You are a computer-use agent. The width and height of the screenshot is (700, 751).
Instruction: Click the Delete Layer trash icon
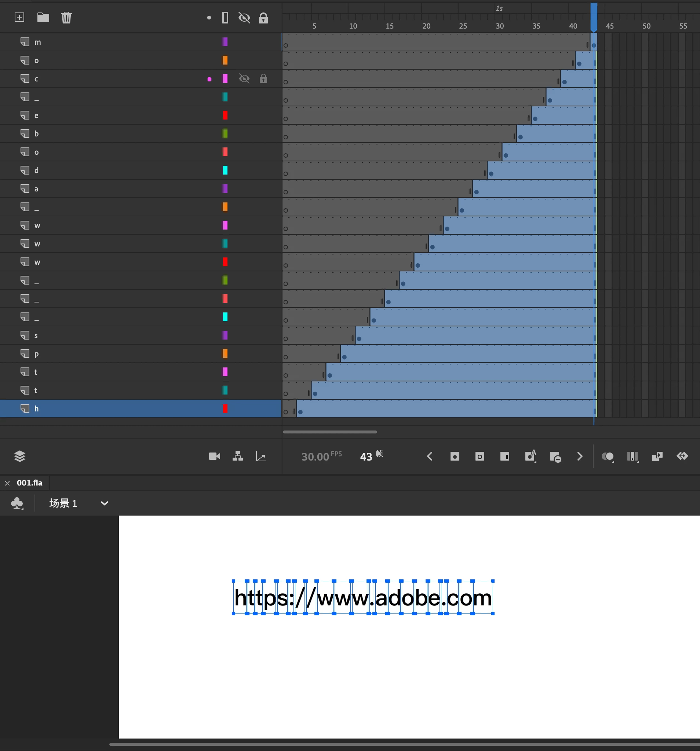coord(66,17)
